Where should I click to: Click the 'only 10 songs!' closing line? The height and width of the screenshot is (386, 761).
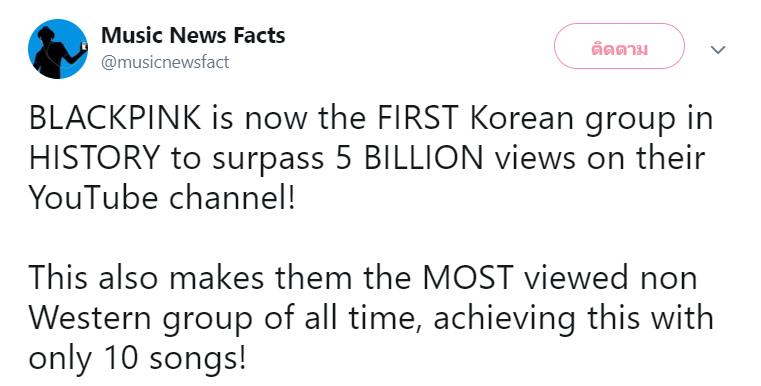[x=137, y=358]
